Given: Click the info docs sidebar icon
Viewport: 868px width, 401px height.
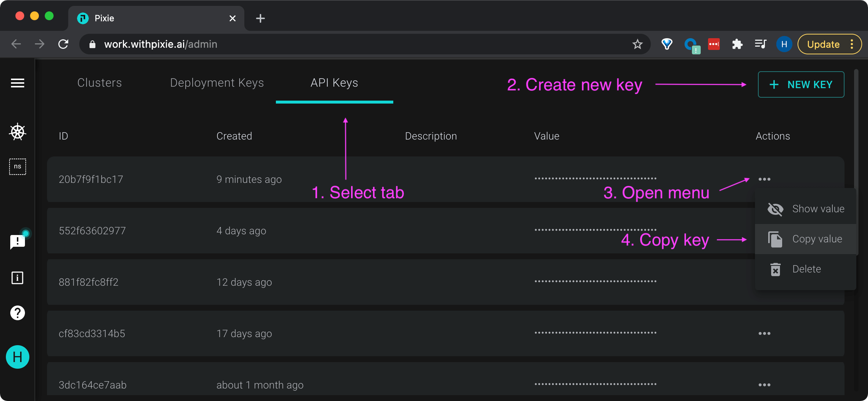Looking at the screenshot, I should pyautogui.click(x=17, y=278).
